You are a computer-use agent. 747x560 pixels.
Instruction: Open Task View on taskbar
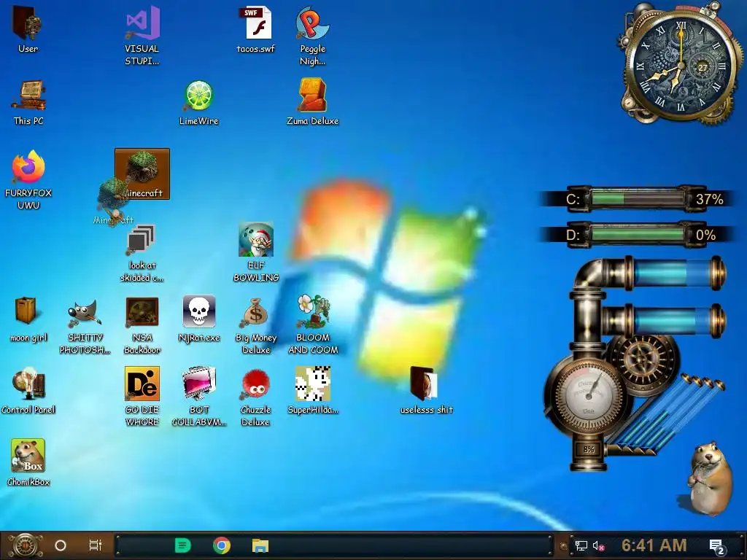pyautogui.click(x=96, y=545)
